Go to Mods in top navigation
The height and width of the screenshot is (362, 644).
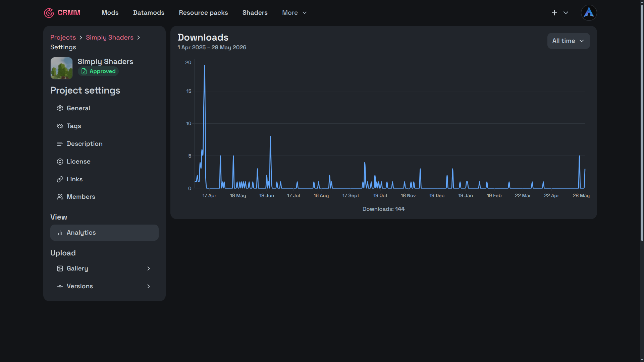pos(110,13)
